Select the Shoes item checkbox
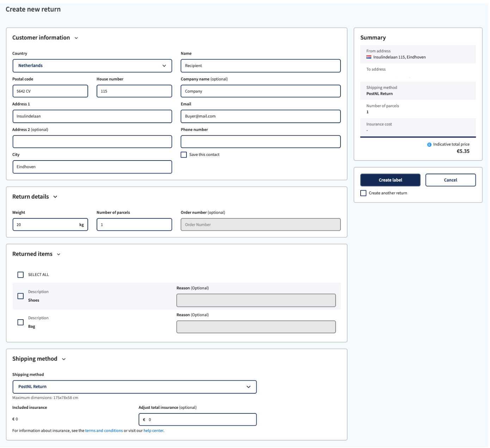The image size is (490, 448). [x=20, y=296]
